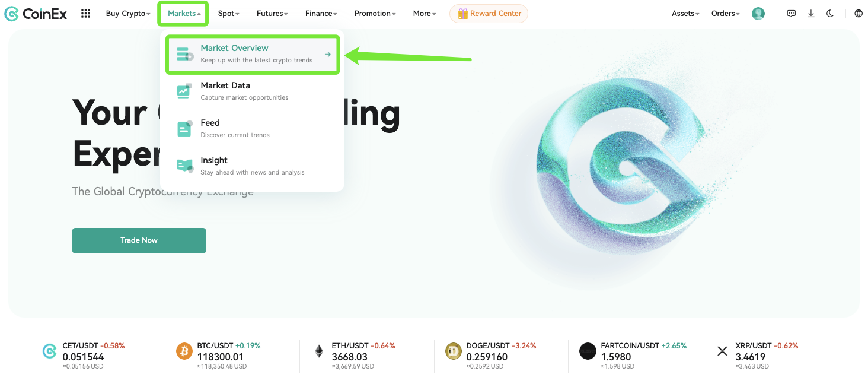Click the DOGE coin icon
Screen dimensions: 868x387
pyautogui.click(x=454, y=351)
